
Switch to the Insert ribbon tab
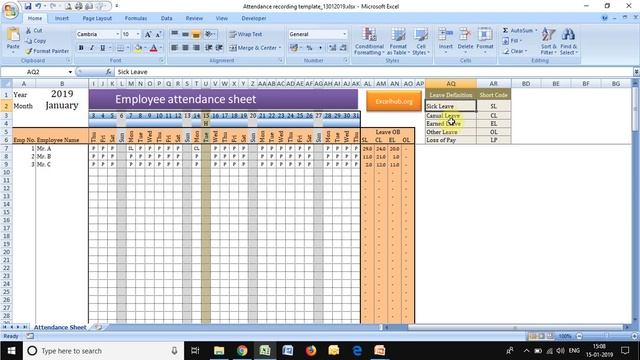[x=62, y=18]
